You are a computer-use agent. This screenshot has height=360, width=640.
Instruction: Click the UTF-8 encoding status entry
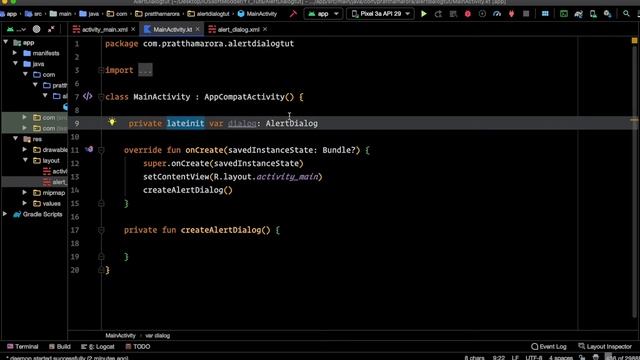click(x=534, y=358)
